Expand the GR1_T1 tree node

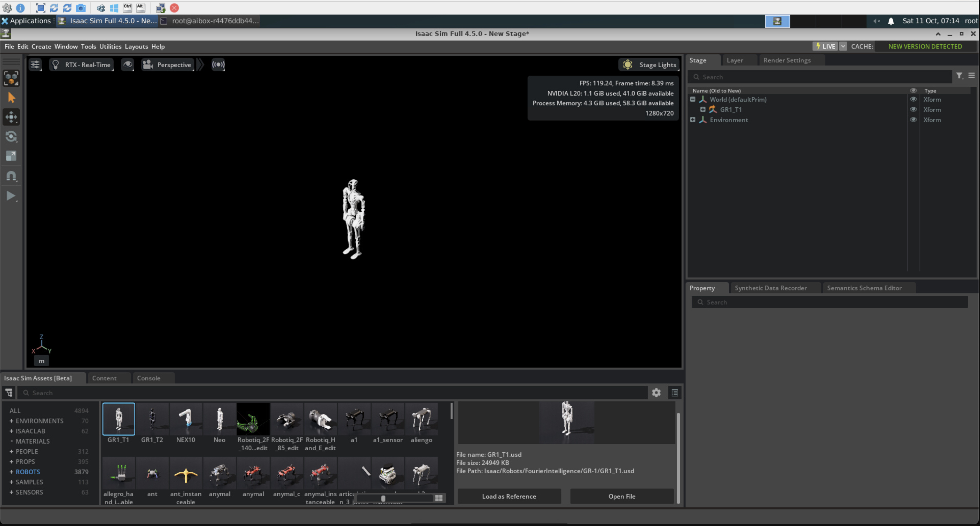[703, 110]
